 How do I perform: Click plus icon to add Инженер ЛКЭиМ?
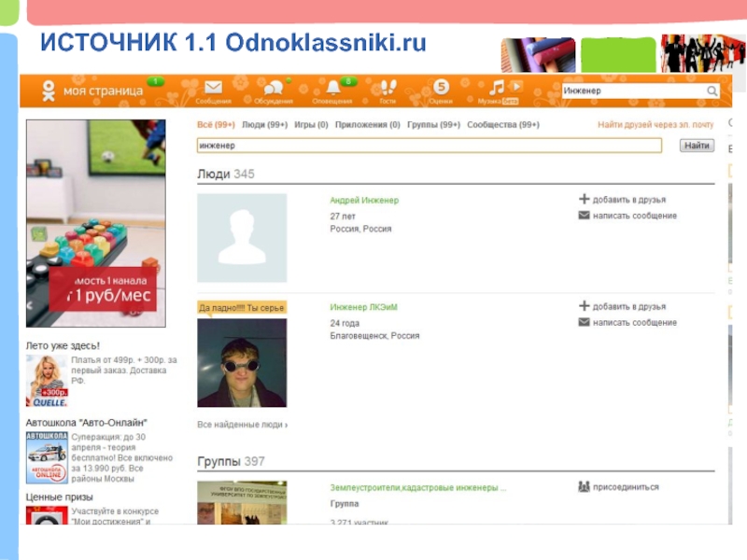pos(585,306)
